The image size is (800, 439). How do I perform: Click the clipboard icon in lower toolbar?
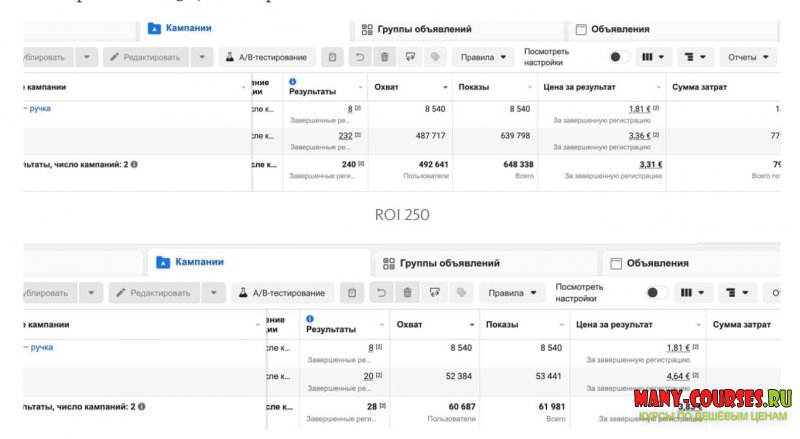(351, 292)
